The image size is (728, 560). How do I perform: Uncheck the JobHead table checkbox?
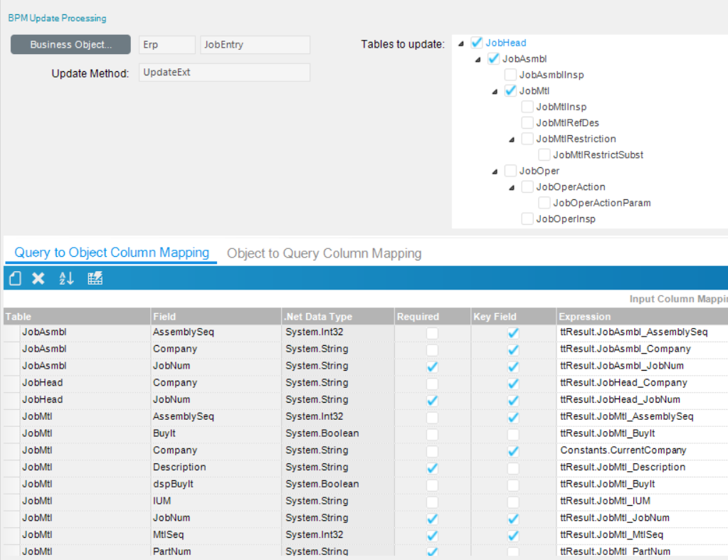[x=477, y=43]
